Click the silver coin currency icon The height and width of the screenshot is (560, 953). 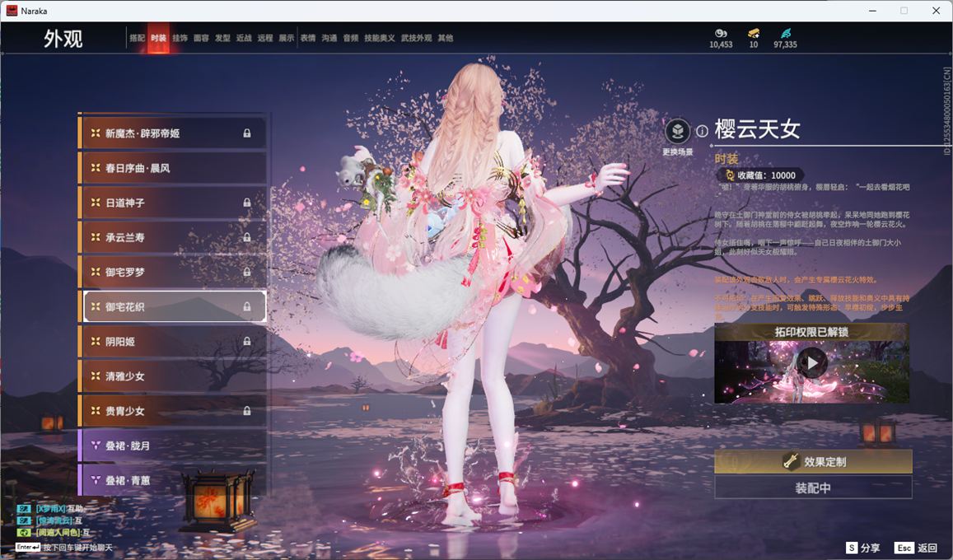pyautogui.click(x=721, y=33)
